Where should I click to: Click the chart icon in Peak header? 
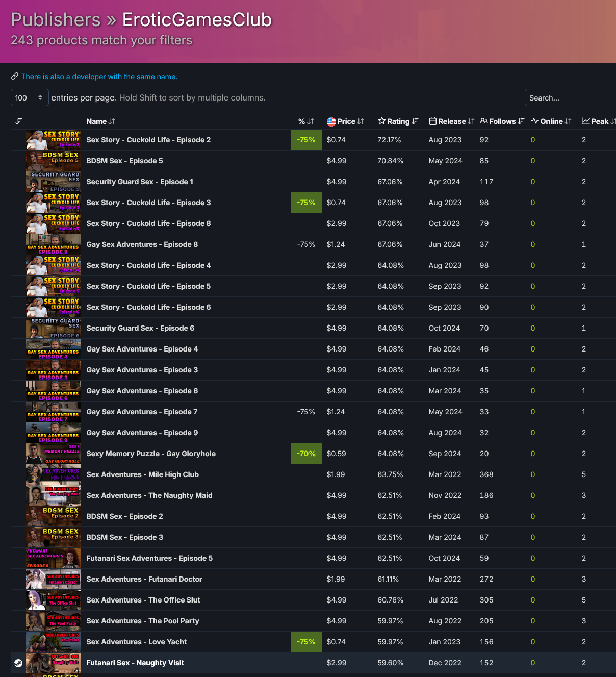point(586,121)
